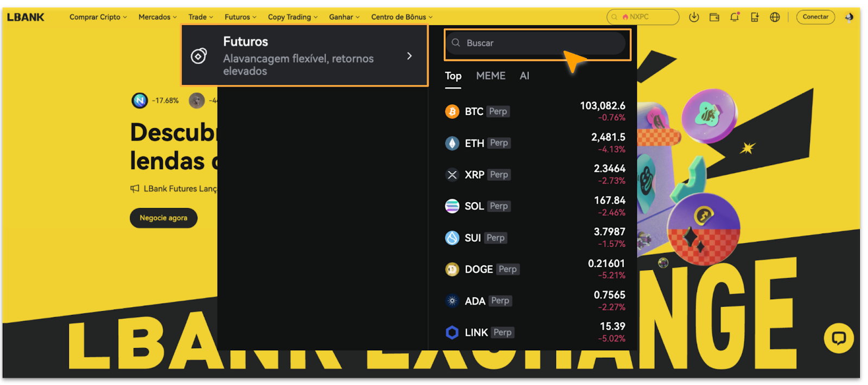This screenshot has width=868, height=385.
Task: Click the search magnifier in Buscar field
Action: tap(456, 43)
